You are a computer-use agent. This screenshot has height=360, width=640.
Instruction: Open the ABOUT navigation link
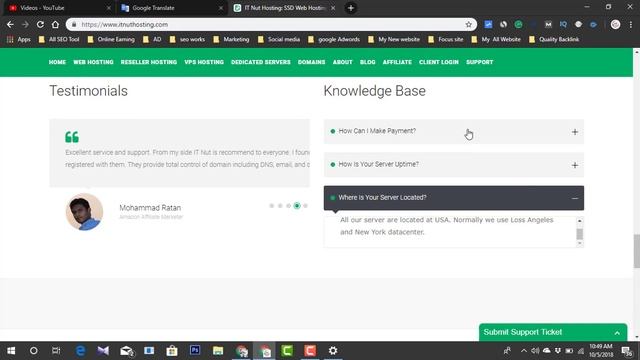tap(342, 62)
